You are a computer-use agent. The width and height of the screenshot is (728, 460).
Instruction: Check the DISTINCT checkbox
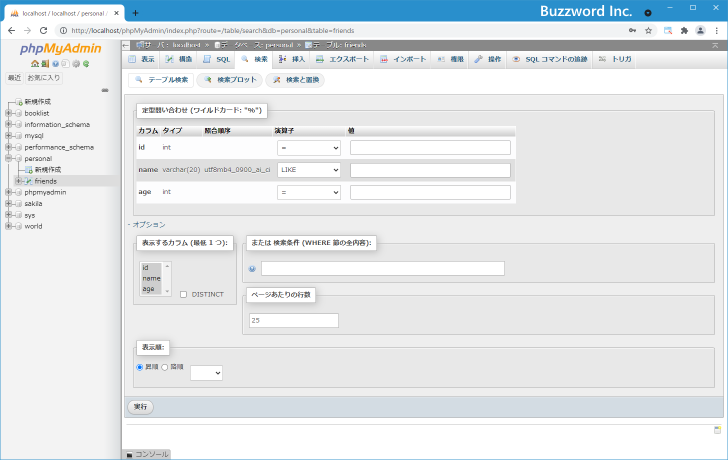click(x=183, y=294)
